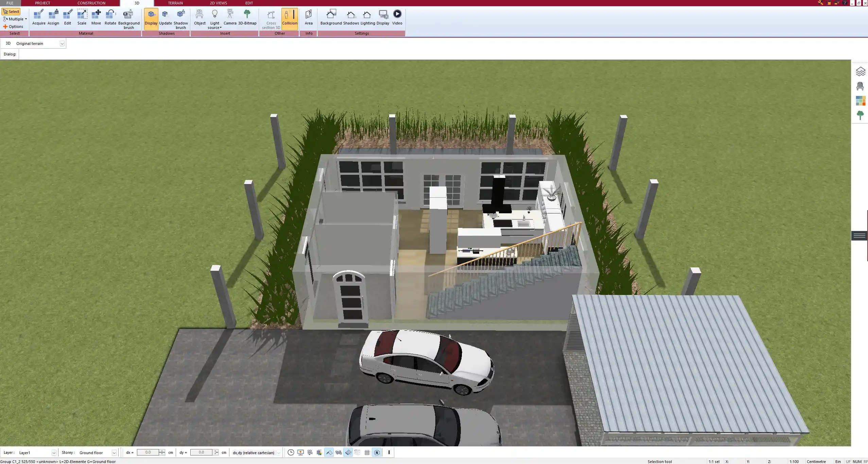Image resolution: width=868 pixels, height=464 pixels.
Task: Open the Original terrain dropdown
Action: click(x=62, y=43)
